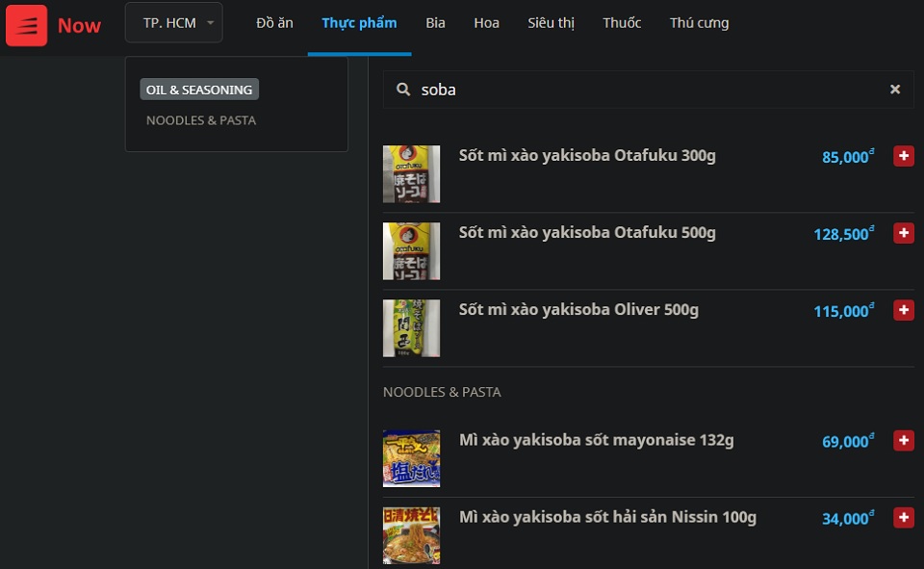Select the Thực phẩm tab
This screenshot has height=569, width=924.
click(359, 23)
